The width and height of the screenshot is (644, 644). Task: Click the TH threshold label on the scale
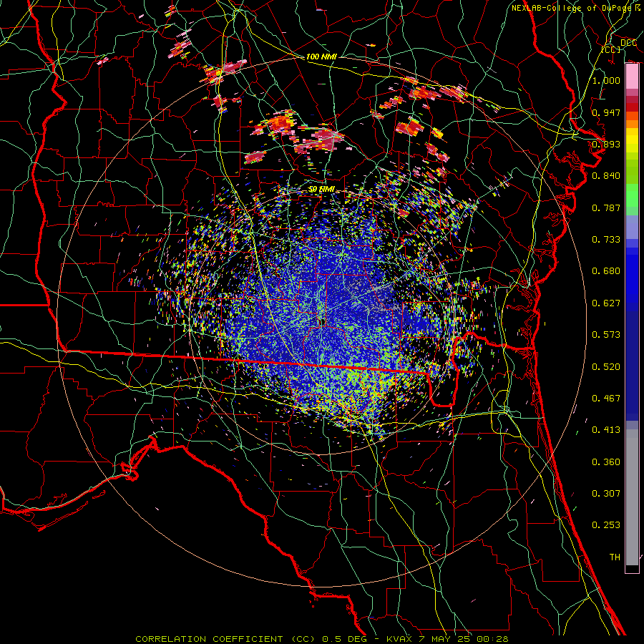(x=615, y=557)
